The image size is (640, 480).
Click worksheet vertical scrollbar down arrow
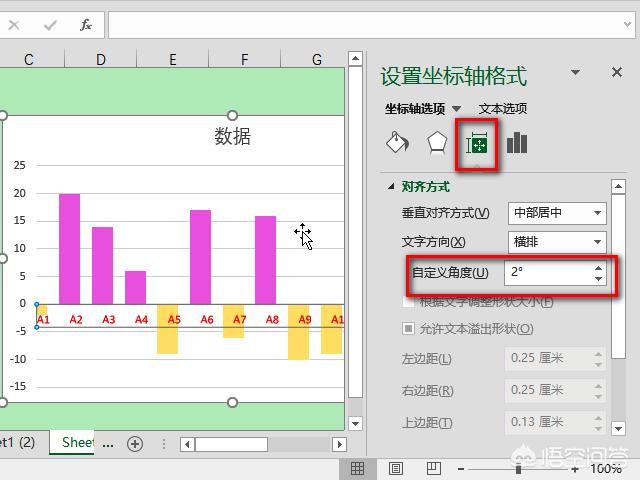[x=356, y=423]
